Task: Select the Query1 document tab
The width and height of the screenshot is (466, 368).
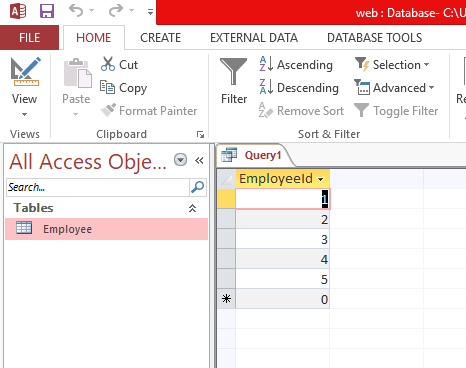Action: point(255,155)
